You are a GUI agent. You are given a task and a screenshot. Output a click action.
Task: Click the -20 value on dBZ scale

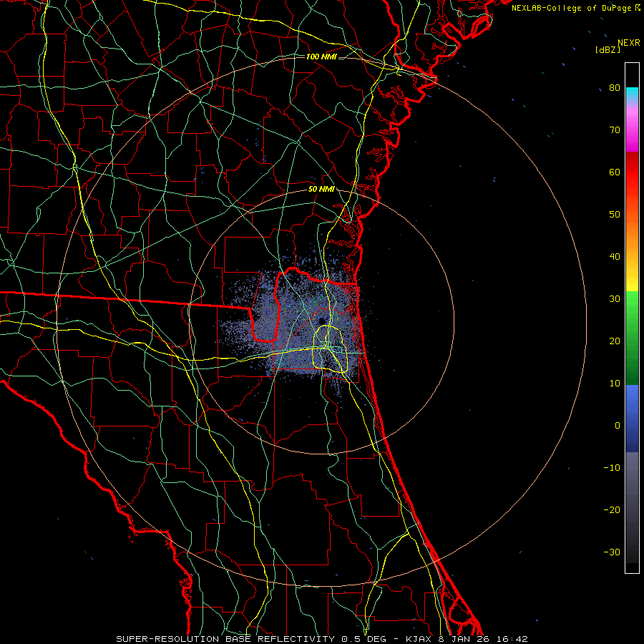[612, 509]
